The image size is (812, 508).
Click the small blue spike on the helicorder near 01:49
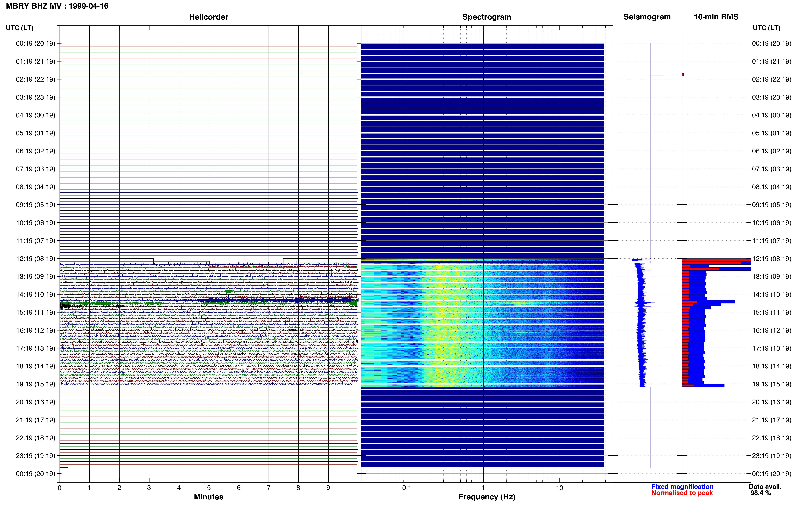pyautogui.click(x=301, y=71)
